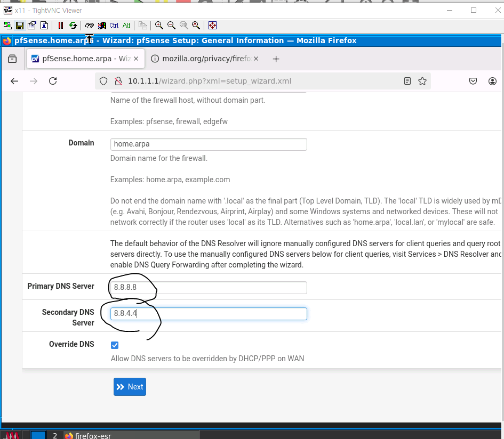
Task: Toggle Alt key in VNC toolbar
Action: coord(126,26)
